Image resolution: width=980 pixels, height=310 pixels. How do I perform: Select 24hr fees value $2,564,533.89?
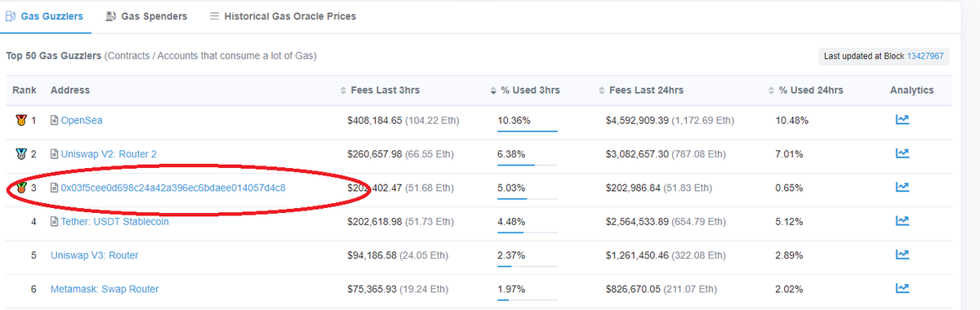[637, 222]
